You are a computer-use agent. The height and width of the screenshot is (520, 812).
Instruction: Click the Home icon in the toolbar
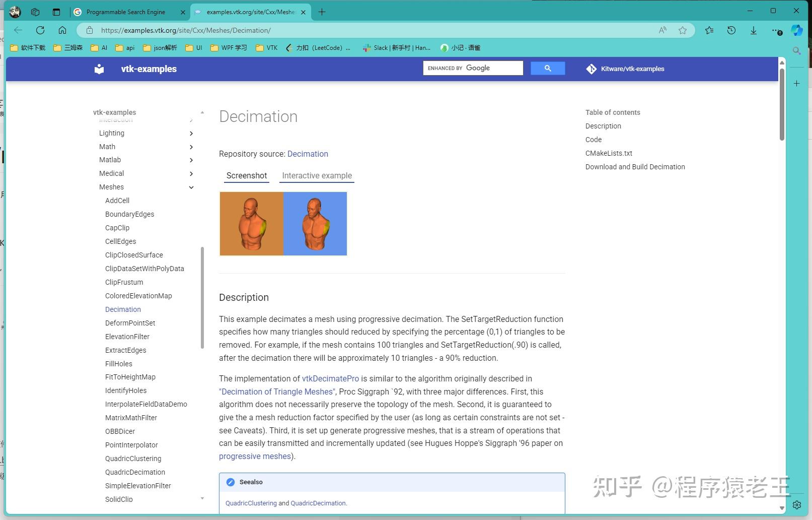(62, 30)
